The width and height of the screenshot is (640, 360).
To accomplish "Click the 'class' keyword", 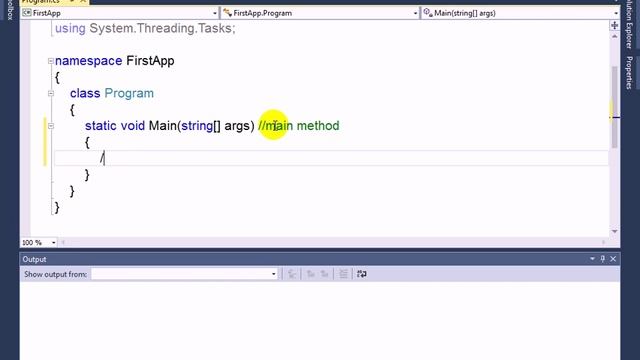I will [85, 93].
